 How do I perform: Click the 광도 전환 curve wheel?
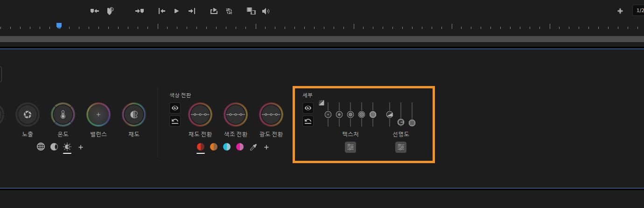(271, 115)
